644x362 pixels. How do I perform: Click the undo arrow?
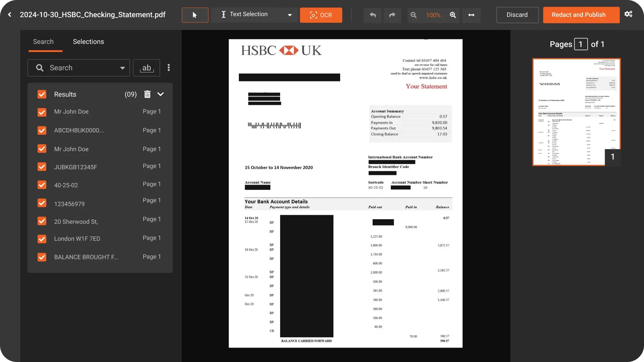373,15
